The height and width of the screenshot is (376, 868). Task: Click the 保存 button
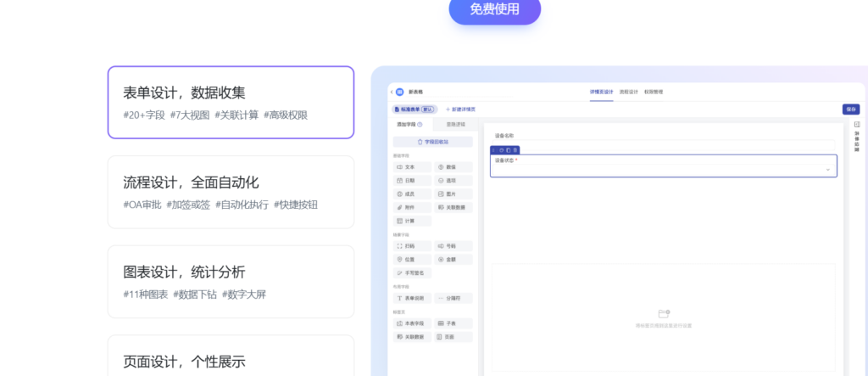tap(849, 109)
